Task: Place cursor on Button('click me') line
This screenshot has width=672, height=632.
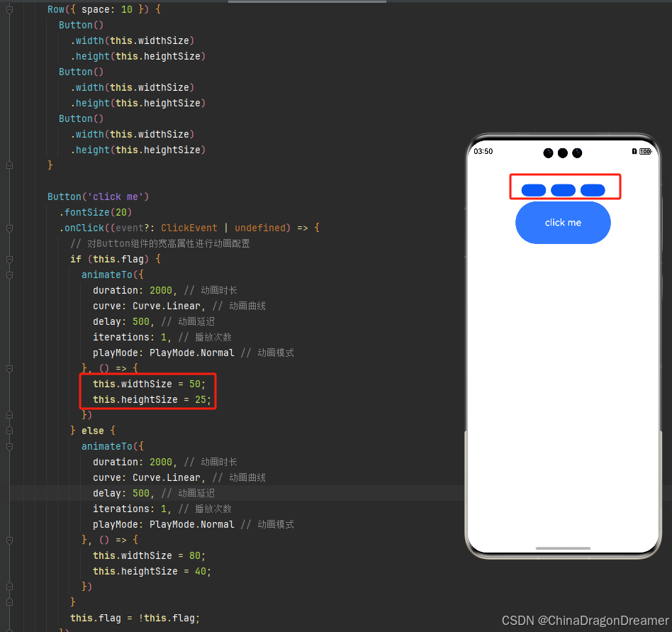Action: 98,196
